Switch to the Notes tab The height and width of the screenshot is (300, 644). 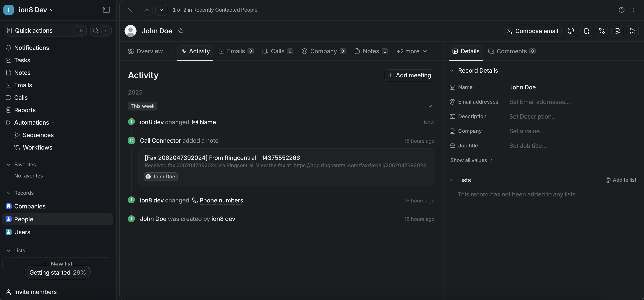371,51
